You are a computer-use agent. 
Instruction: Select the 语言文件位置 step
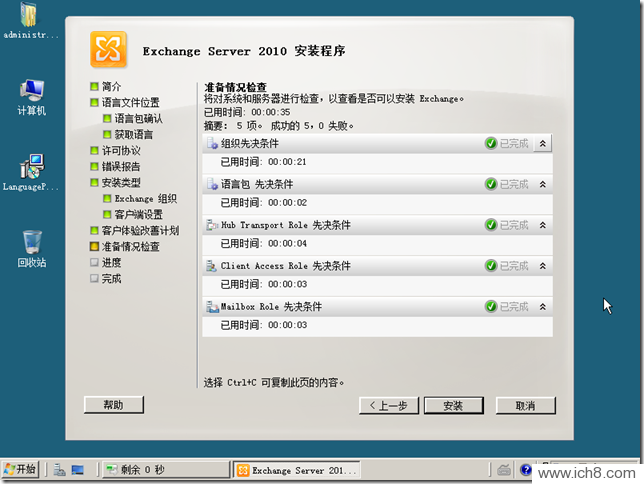tap(125, 102)
